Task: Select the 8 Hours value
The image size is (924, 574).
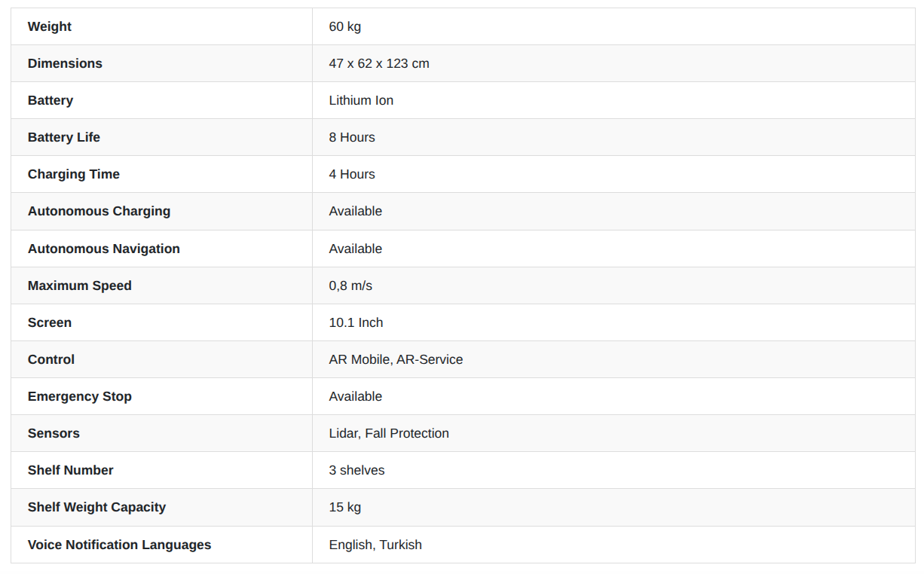Action: point(352,137)
